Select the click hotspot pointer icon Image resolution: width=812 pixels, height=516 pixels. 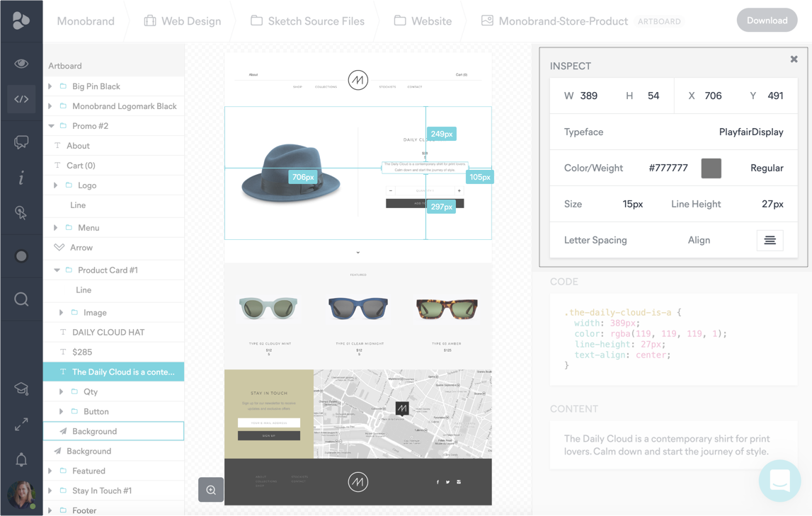point(21,213)
